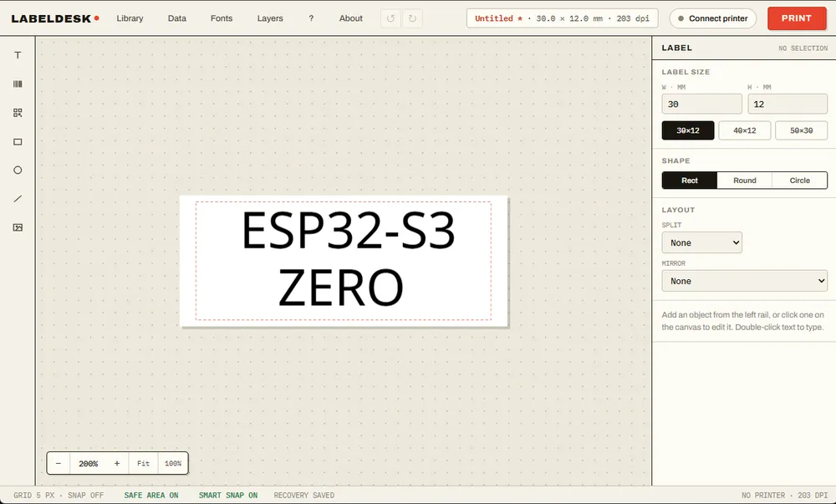836x504 pixels.
Task: Open the Layers menu
Action: click(x=270, y=18)
